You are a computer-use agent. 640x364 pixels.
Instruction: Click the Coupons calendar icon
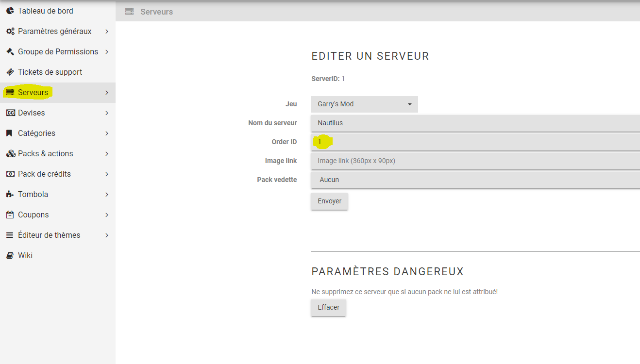tap(10, 215)
